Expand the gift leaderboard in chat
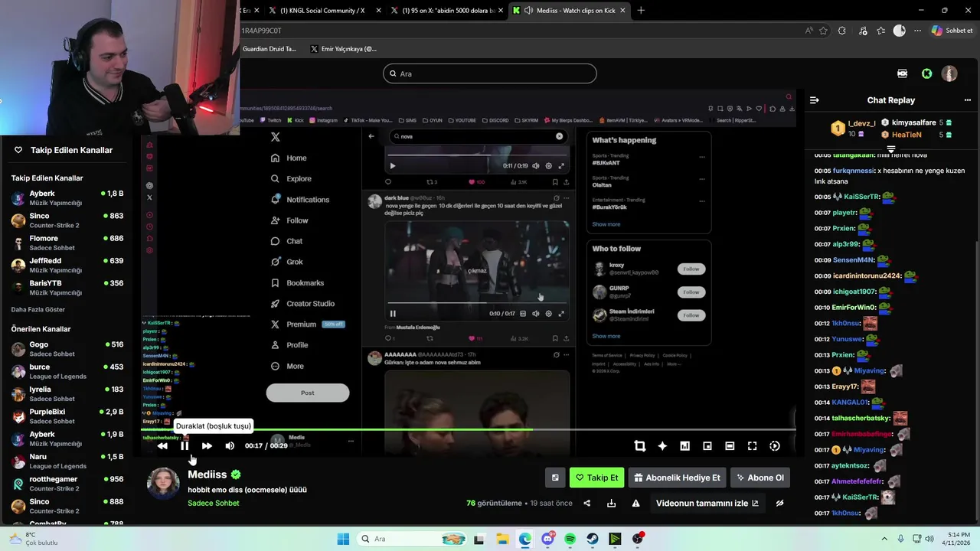Viewport: 980px width, 551px height. coord(891,148)
